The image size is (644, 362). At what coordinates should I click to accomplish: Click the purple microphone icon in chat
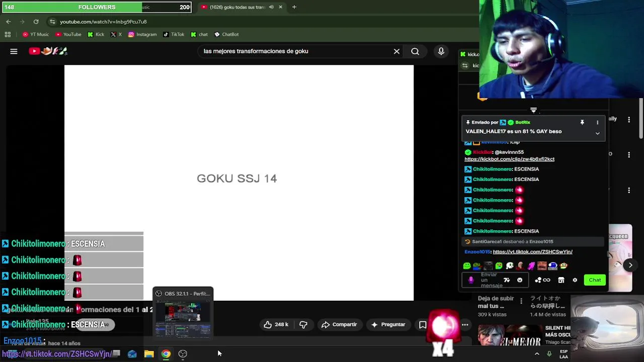coord(471,280)
